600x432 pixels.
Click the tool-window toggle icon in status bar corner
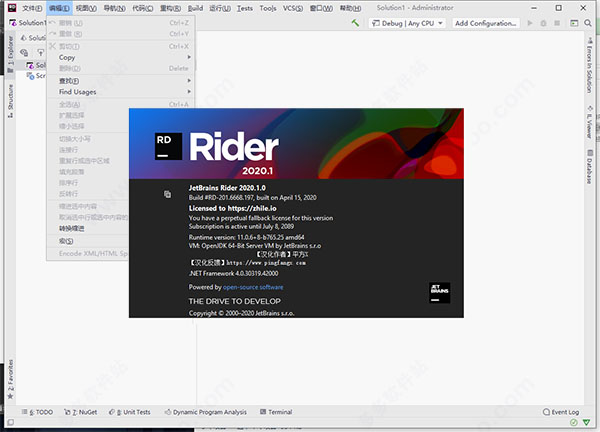(x=11, y=422)
